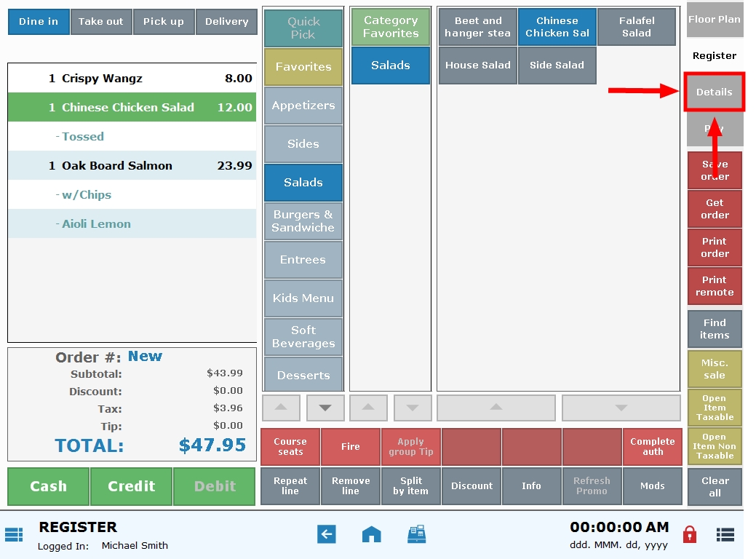
Task: Click the Misc. sale button
Action: (715, 369)
